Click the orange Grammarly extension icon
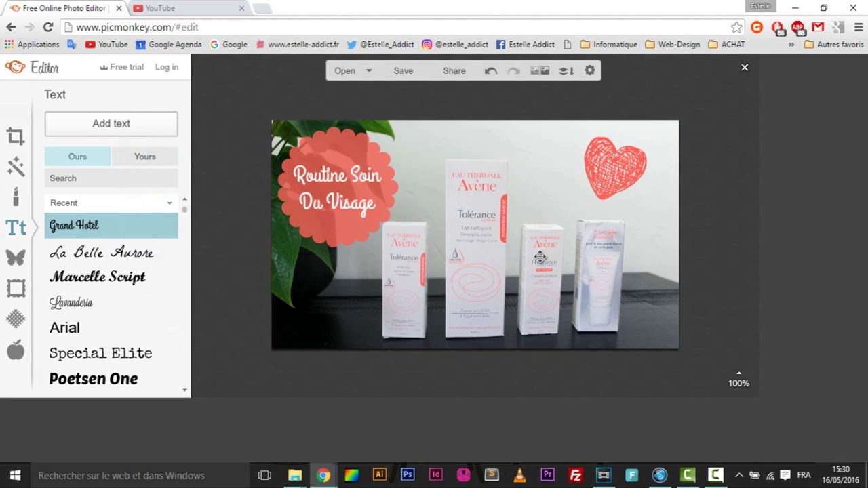The height and width of the screenshot is (488, 868). point(757,27)
